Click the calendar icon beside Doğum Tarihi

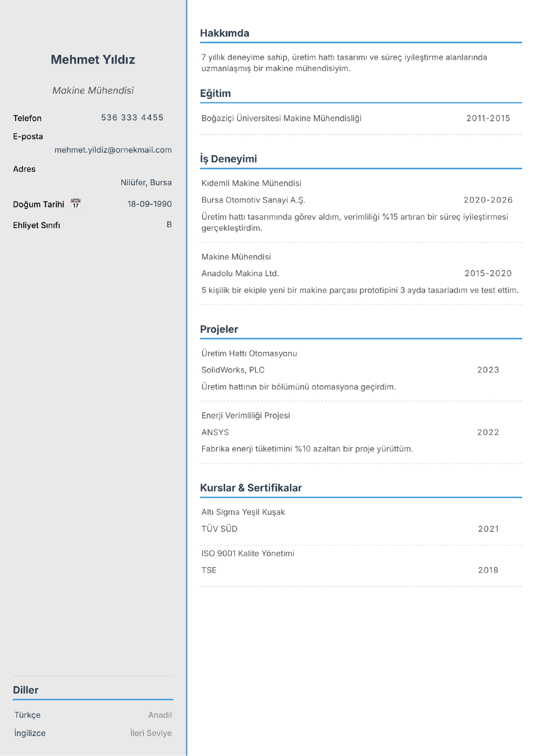pyautogui.click(x=75, y=204)
